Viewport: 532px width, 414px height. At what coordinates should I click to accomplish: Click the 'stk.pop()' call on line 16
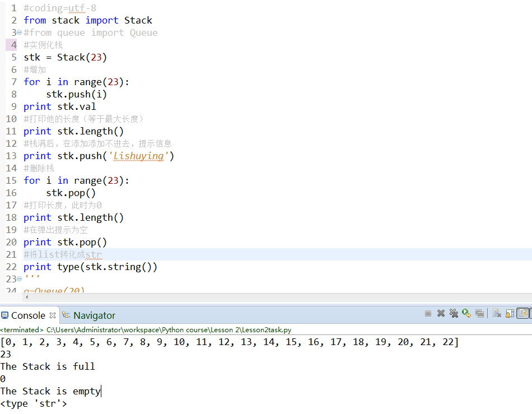(x=71, y=193)
